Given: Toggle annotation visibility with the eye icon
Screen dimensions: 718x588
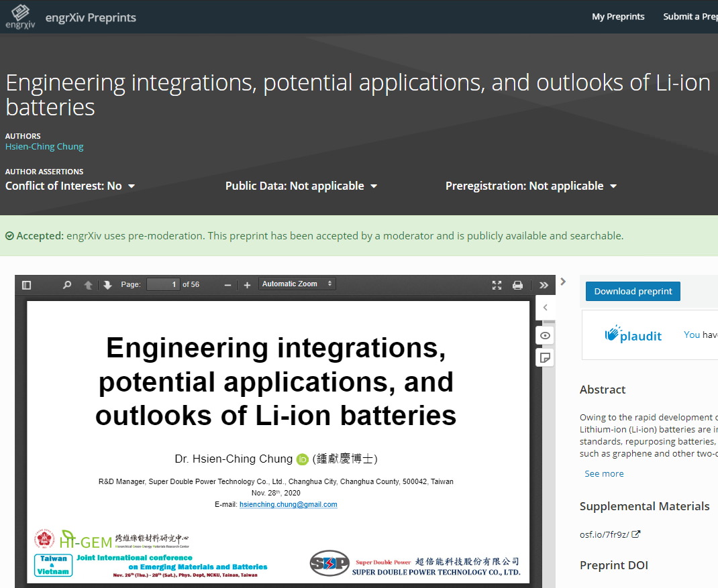Looking at the screenshot, I should (545, 335).
